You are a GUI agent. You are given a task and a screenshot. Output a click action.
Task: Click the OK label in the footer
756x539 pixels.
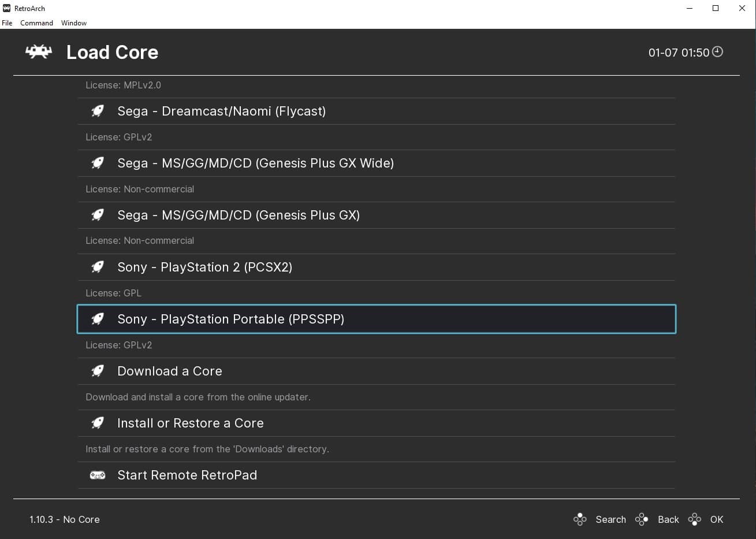pyautogui.click(x=717, y=519)
